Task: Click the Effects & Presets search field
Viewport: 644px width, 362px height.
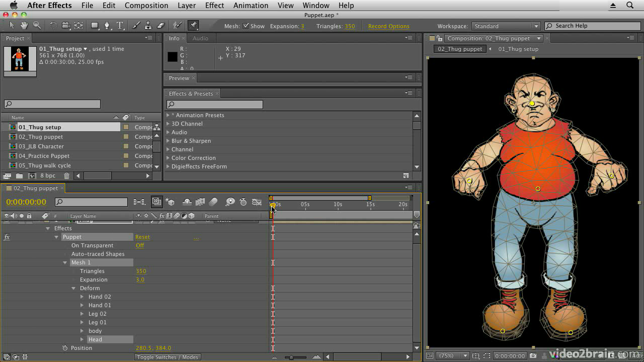Action: pos(215,105)
